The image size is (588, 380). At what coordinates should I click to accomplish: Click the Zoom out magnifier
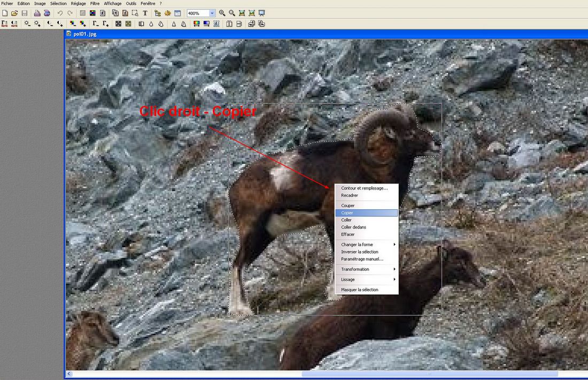(231, 13)
